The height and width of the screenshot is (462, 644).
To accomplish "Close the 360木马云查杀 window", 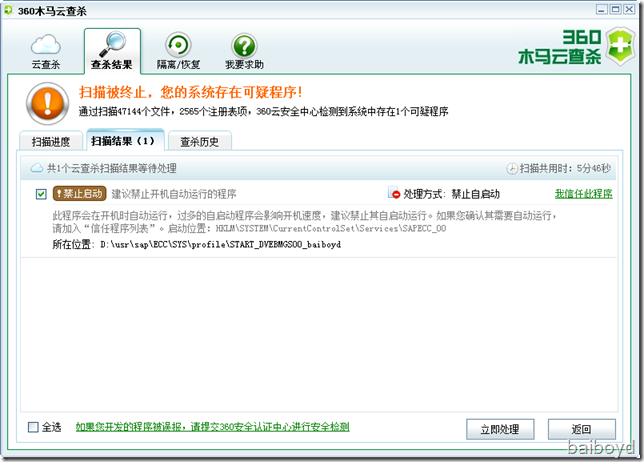I will (629, 9).
